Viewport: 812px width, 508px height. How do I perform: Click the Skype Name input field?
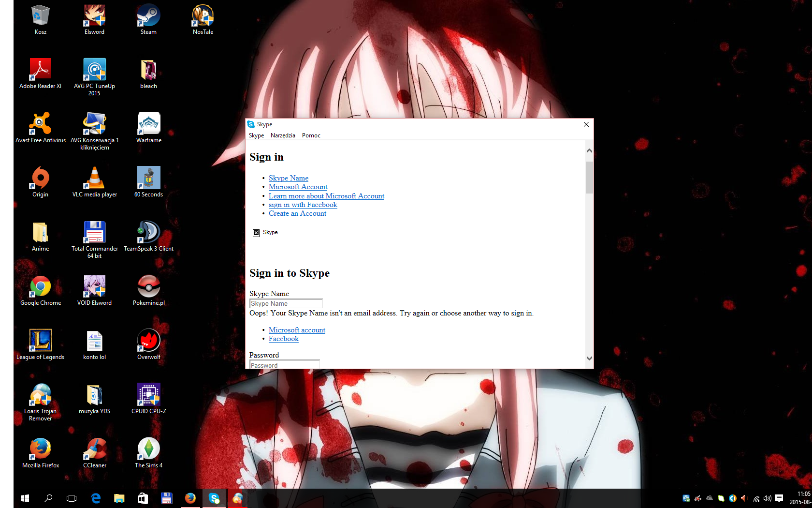pos(286,303)
